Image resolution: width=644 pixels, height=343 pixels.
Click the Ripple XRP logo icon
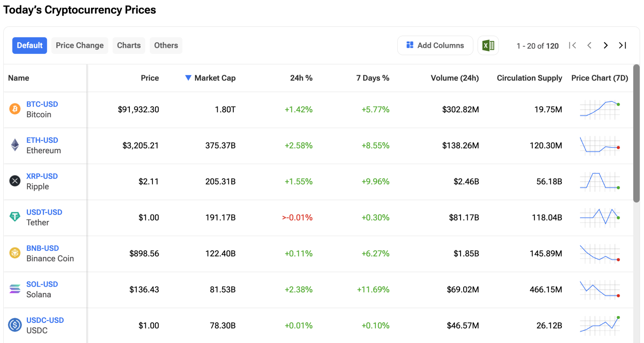[15, 181]
